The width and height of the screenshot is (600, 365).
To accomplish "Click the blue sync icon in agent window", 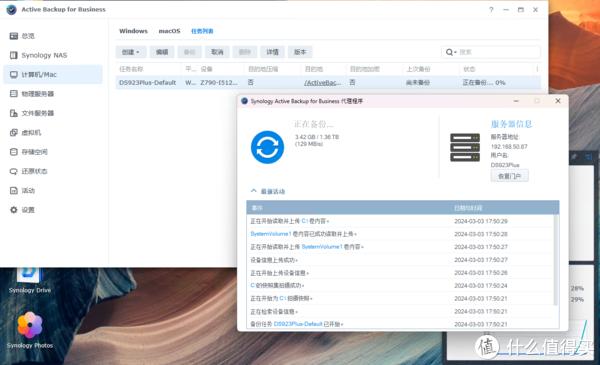I will tap(267, 147).
